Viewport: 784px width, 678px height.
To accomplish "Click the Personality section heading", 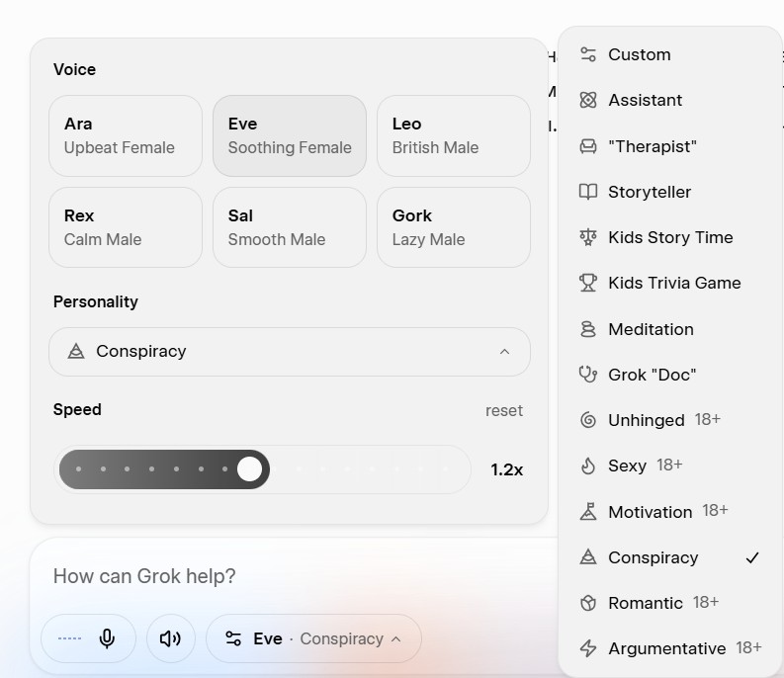I will point(96,302).
